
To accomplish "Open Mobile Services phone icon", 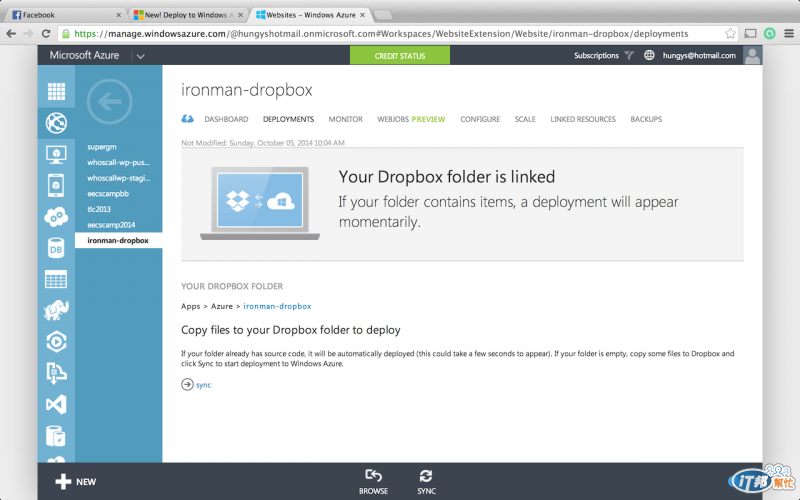I will click(x=56, y=185).
